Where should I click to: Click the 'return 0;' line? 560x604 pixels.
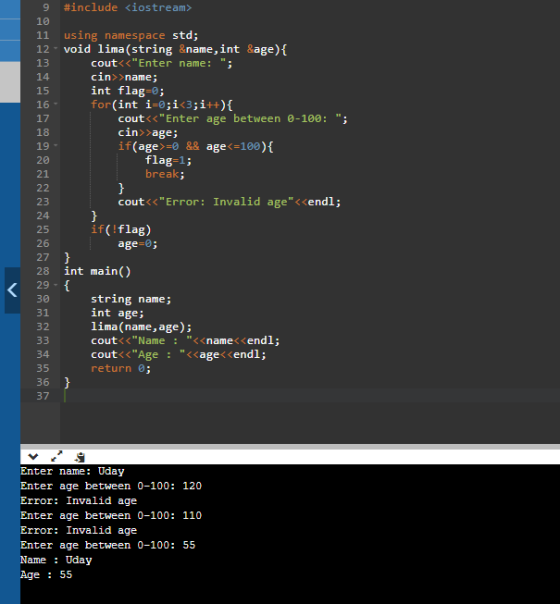point(121,368)
